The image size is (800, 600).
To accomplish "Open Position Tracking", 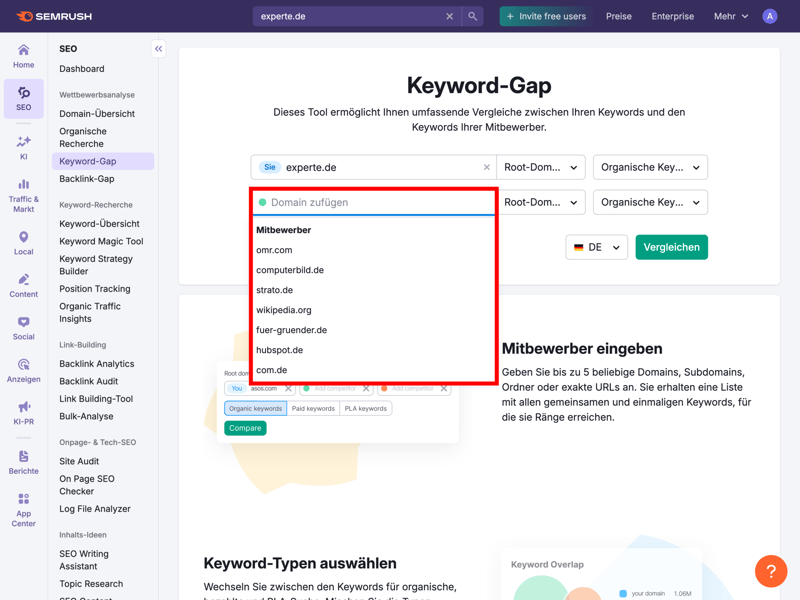I will click(x=95, y=289).
